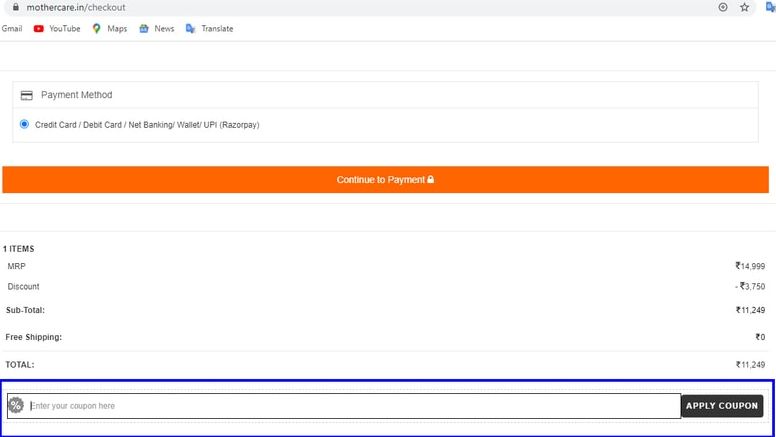Click the credit card icon beside Payment Method
This screenshot has width=776, height=437.
coord(27,95)
